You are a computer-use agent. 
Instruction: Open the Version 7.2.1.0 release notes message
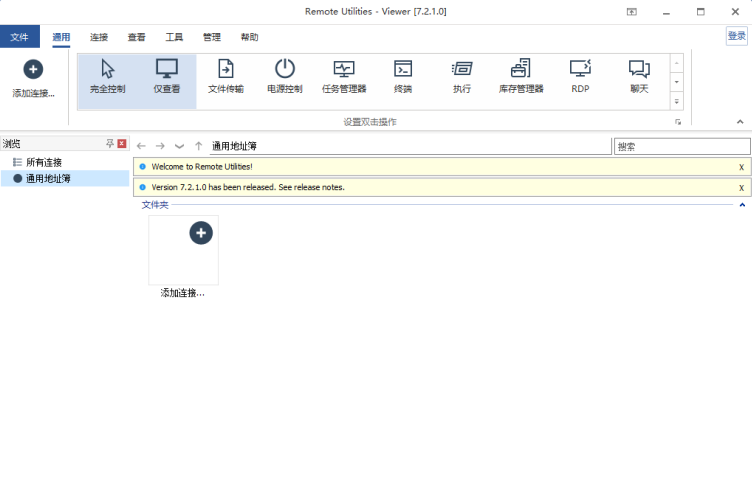248,187
